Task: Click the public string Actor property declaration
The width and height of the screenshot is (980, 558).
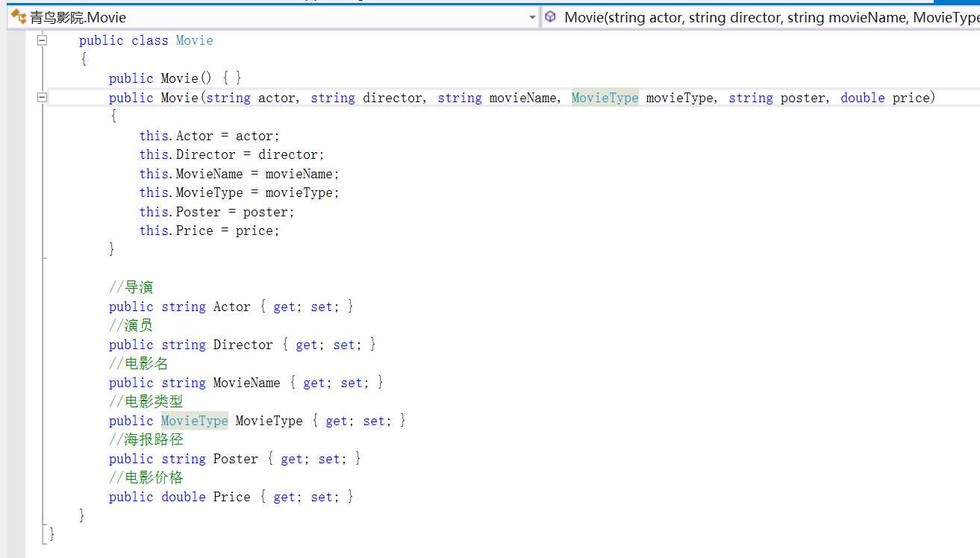Action: pos(231,307)
